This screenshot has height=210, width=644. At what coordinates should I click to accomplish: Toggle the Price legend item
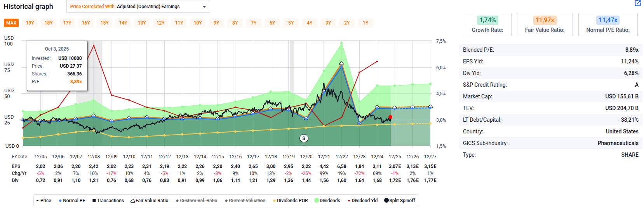point(44,201)
